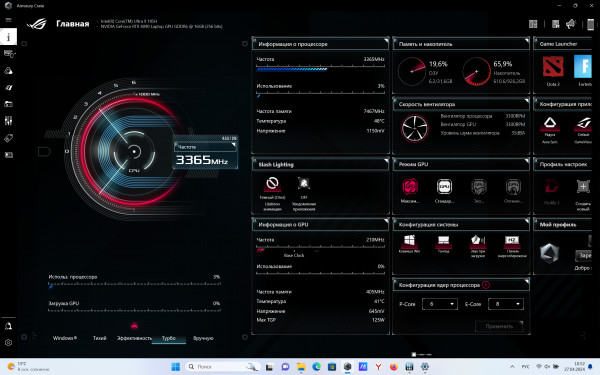Viewport: 600px width, 375px height.
Task: Click the My Profile avatar emblem
Action: click(549, 253)
